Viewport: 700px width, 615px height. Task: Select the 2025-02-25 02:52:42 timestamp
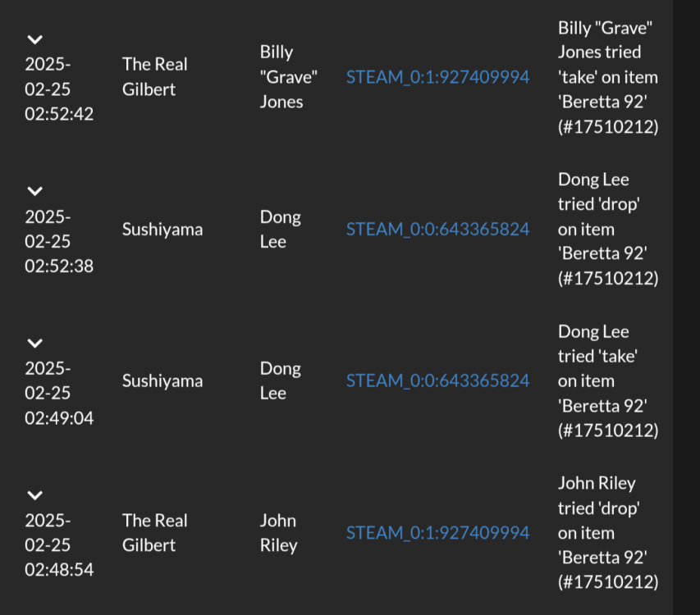point(59,89)
